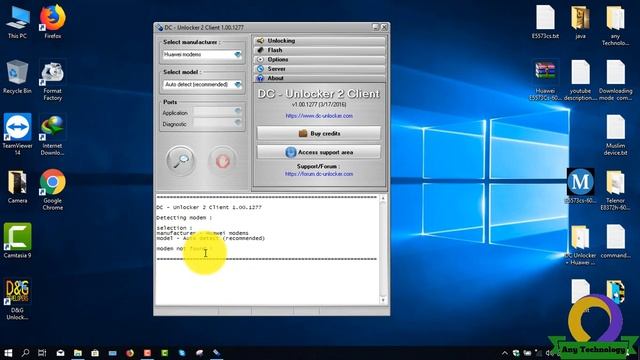This screenshot has width=640, height=360.
Task: Open Firefox desktop shortcut
Action: [x=53, y=22]
